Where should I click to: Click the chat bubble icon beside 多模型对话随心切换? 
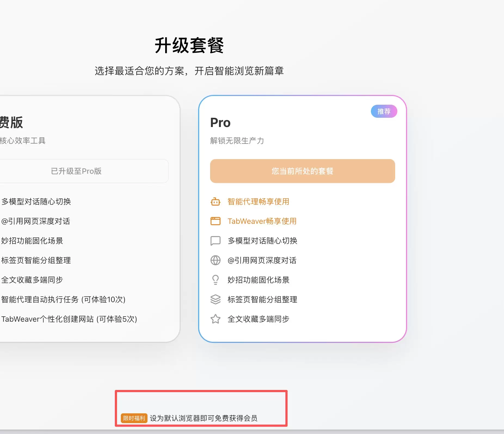click(x=215, y=241)
